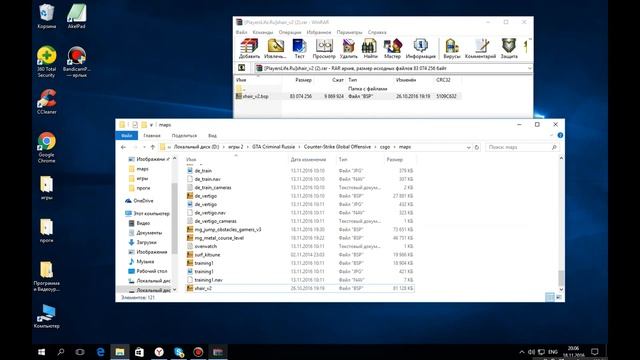Open the Start menu
Screen dimensions: 640x360
(x=41, y=352)
